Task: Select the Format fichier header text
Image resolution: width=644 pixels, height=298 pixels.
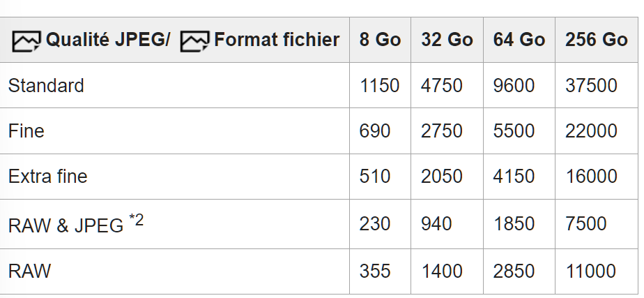Action: pos(277,40)
